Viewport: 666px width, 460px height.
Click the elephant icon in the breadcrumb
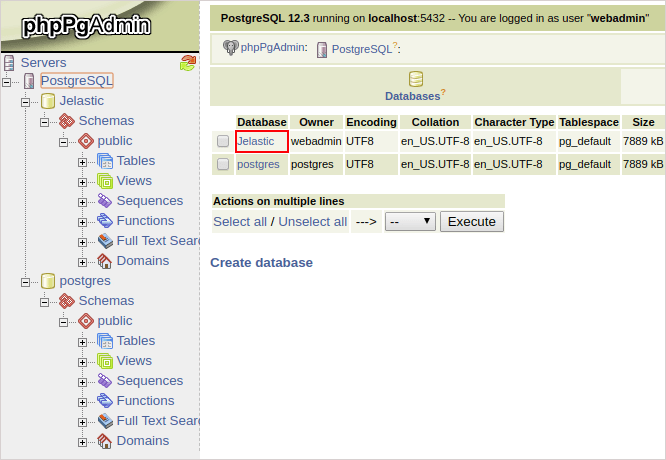point(231,48)
